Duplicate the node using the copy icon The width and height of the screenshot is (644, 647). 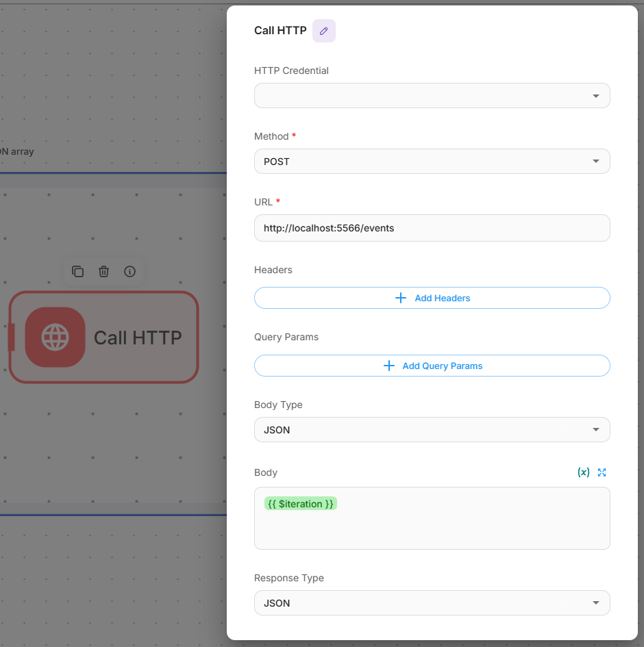(x=78, y=272)
